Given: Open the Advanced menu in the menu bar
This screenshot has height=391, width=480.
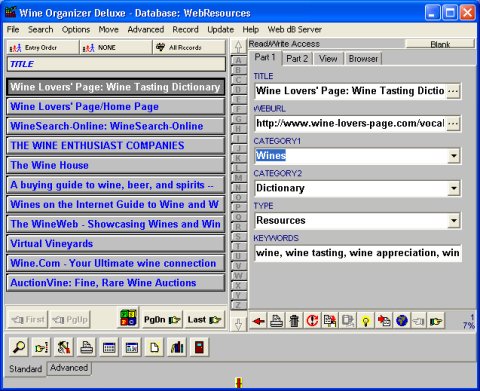Looking at the screenshot, I should coord(146,29).
